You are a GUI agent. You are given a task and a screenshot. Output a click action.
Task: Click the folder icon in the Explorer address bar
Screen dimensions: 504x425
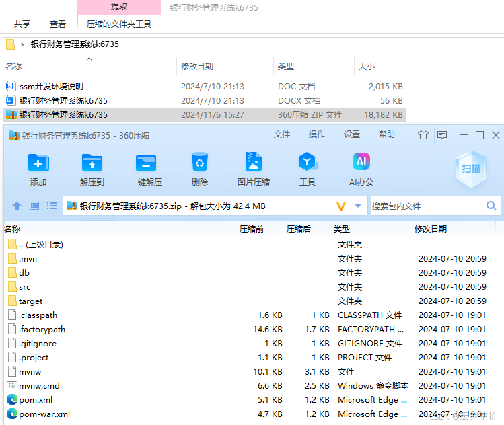[10, 44]
